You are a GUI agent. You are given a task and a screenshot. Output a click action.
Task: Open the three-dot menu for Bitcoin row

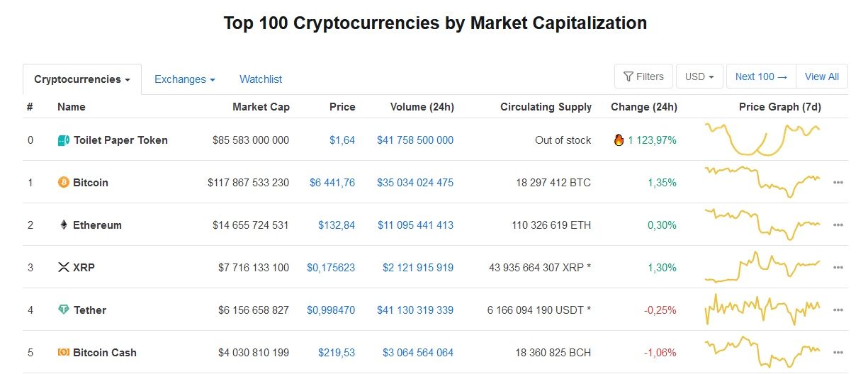pyautogui.click(x=838, y=183)
